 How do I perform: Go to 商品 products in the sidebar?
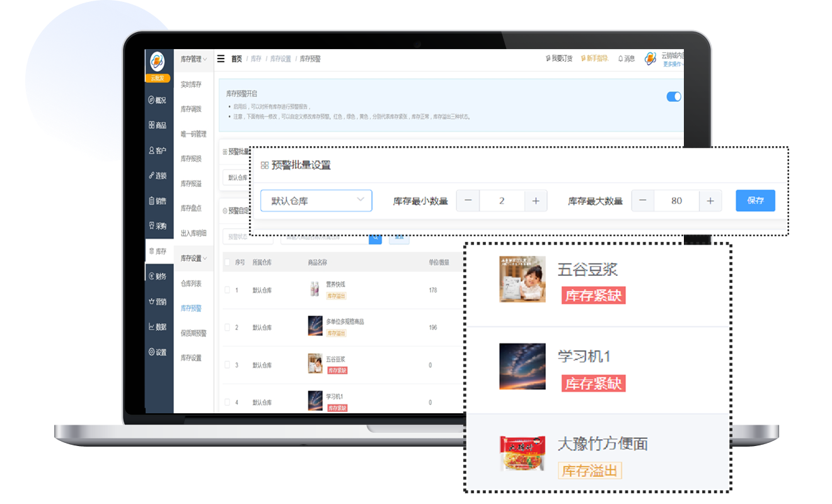pos(158,125)
